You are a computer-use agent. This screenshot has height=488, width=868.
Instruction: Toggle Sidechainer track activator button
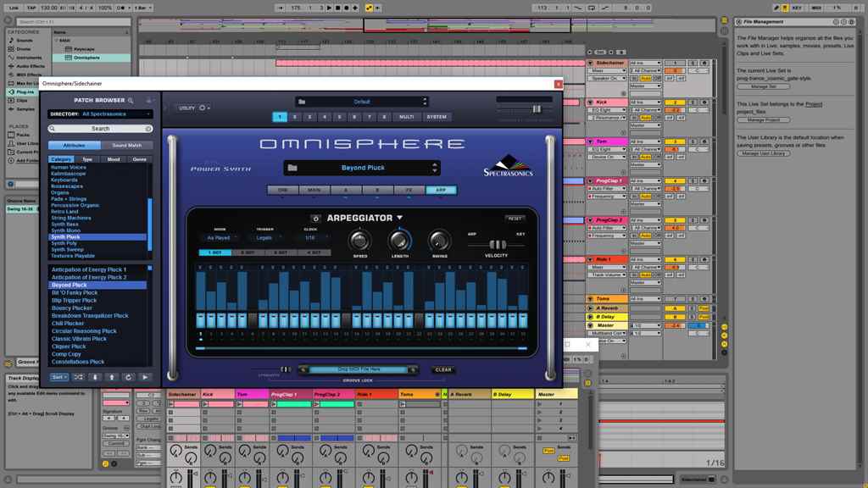coord(674,63)
